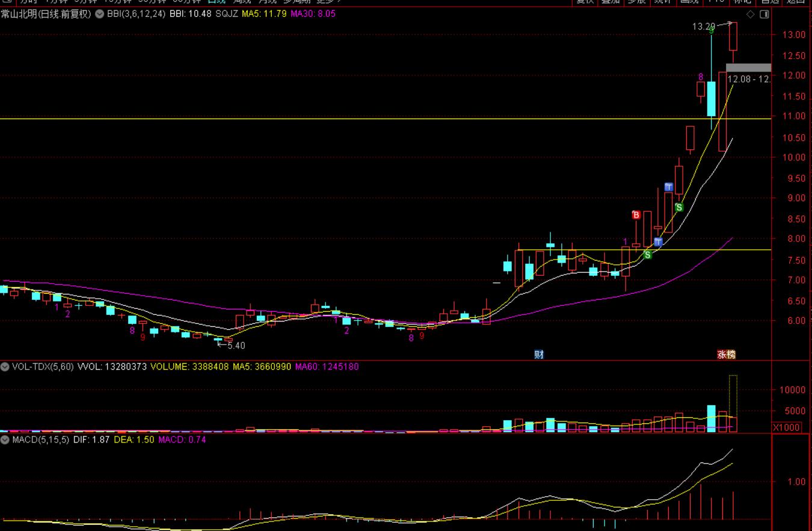Open the VOL-TDX indicator dropdown
This screenshot has height=531, width=812.
pos(5,366)
